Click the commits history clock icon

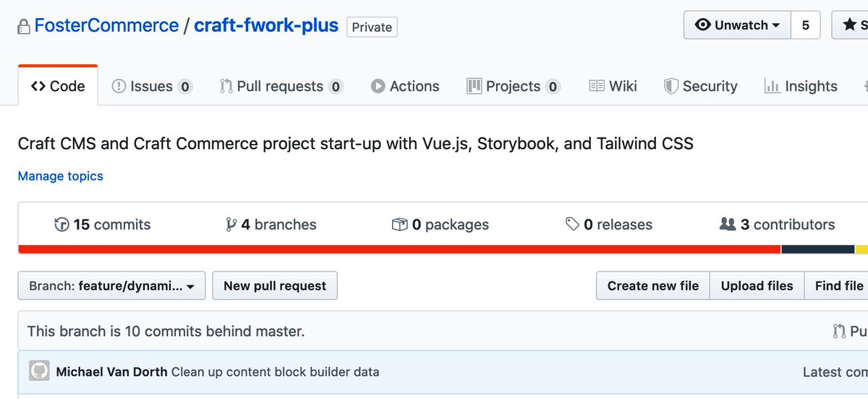(61, 224)
